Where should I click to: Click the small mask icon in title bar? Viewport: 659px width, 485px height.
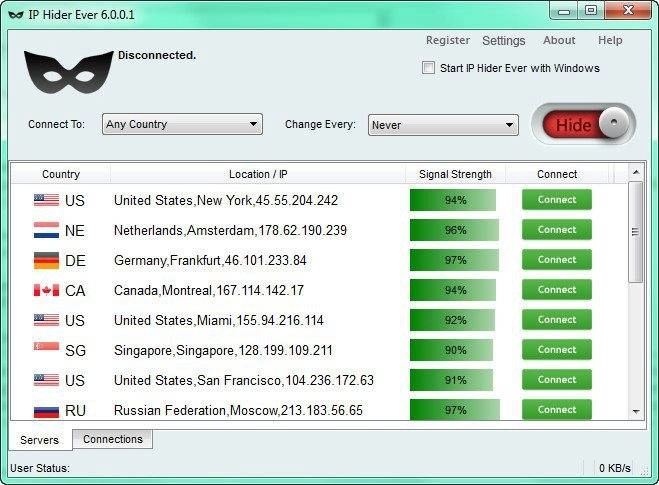(x=16, y=15)
